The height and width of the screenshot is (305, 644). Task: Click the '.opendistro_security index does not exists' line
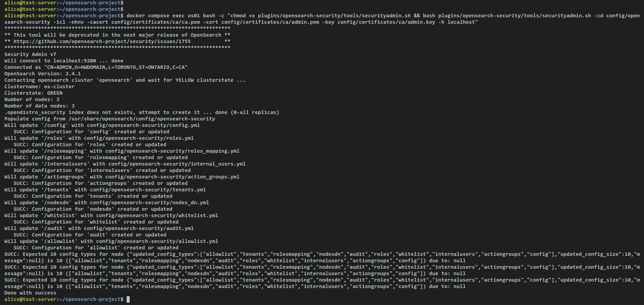point(142,112)
